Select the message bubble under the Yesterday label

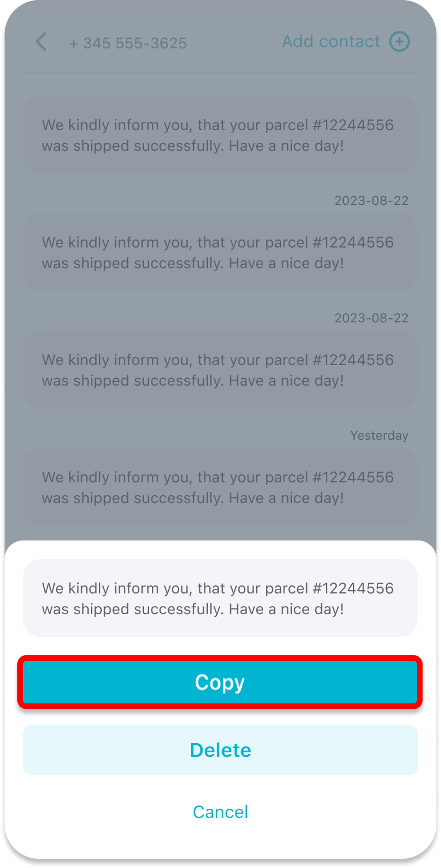(x=220, y=488)
